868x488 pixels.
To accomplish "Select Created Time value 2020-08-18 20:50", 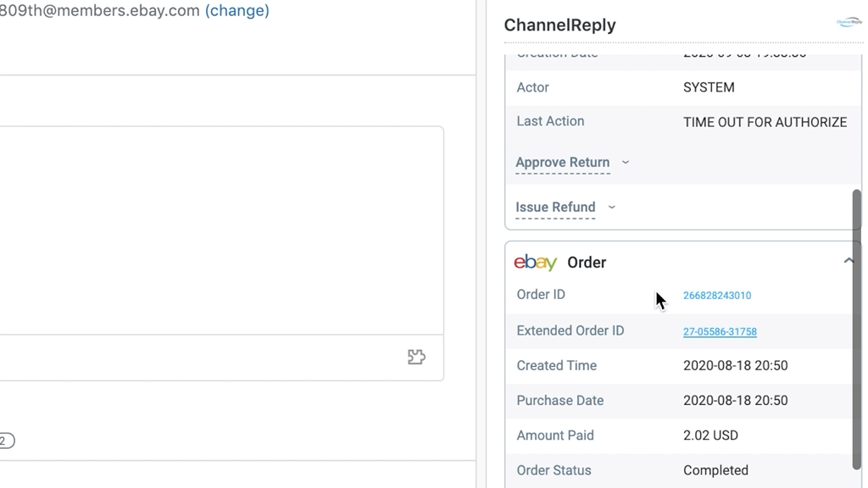I will coord(735,366).
